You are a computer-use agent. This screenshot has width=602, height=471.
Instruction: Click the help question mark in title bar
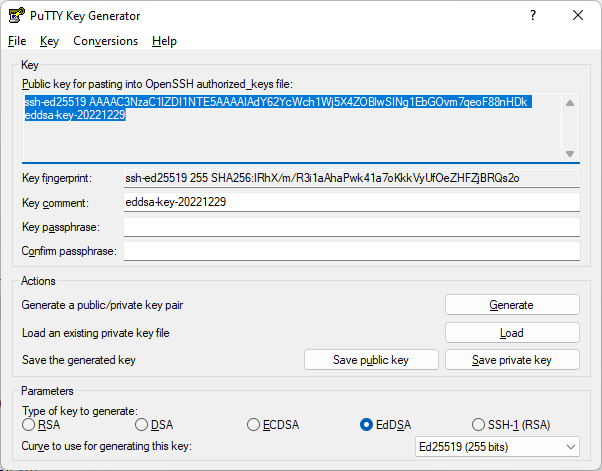point(531,15)
